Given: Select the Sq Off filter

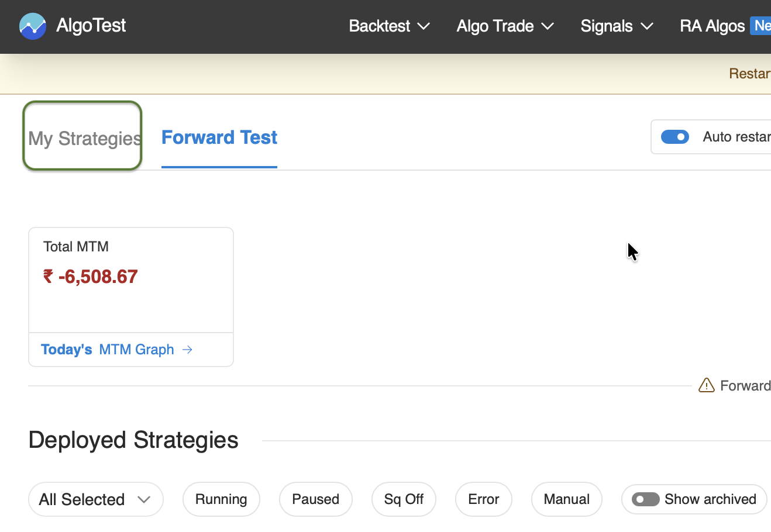Looking at the screenshot, I should click(x=404, y=499).
